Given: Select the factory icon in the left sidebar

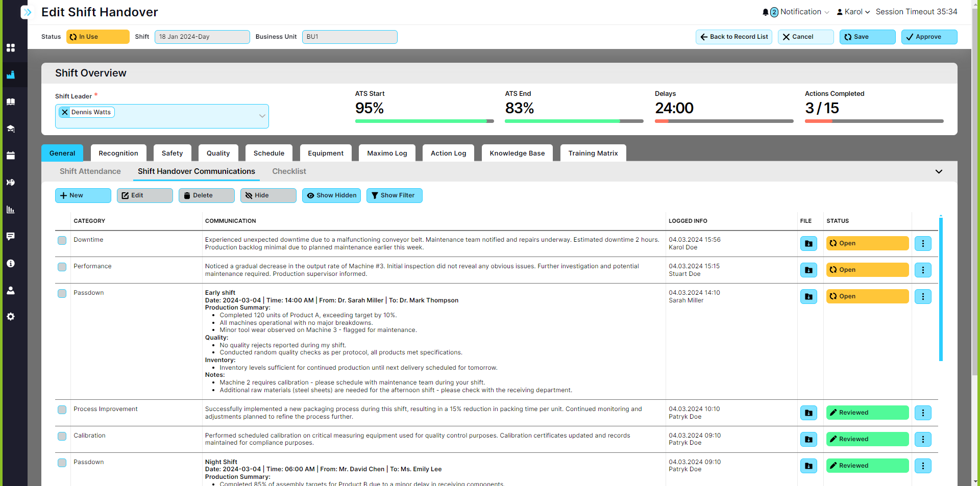Looking at the screenshot, I should tap(10, 75).
